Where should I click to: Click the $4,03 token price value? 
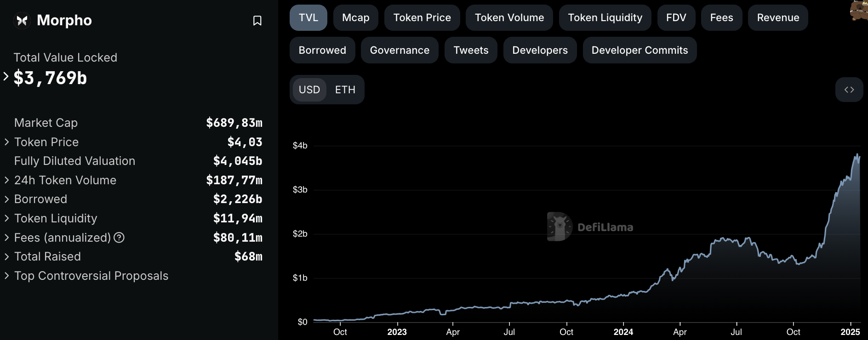(245, 142)
